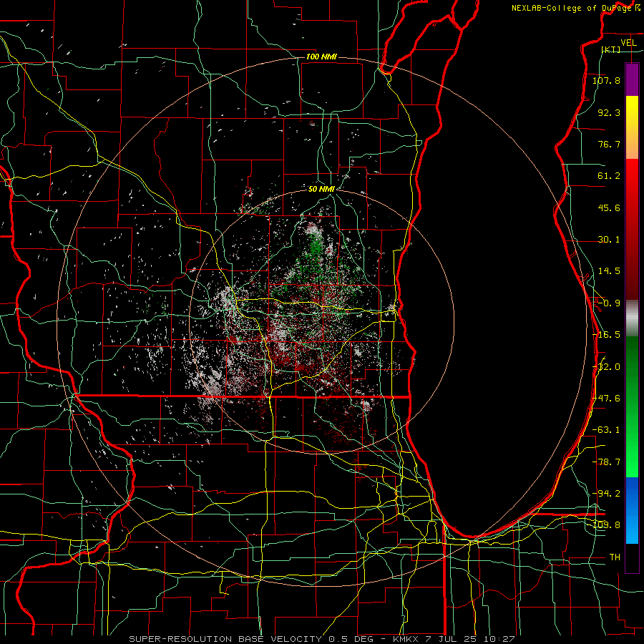Select the 92.3 legend value
644x644 pixels.
click(609, 112)
